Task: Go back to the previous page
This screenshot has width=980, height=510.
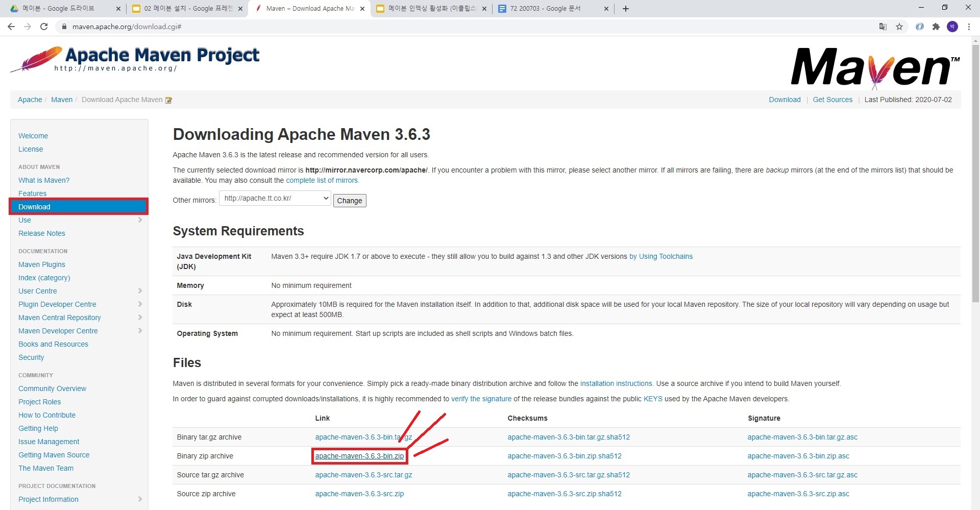Action: click(11, 27)
